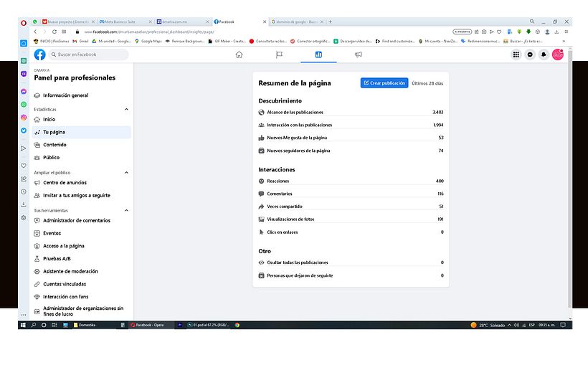Image resolution: width=588 pixels, height=368 pixels.
Task: Open the Facebook notifications bell
Action: point(544,55)
